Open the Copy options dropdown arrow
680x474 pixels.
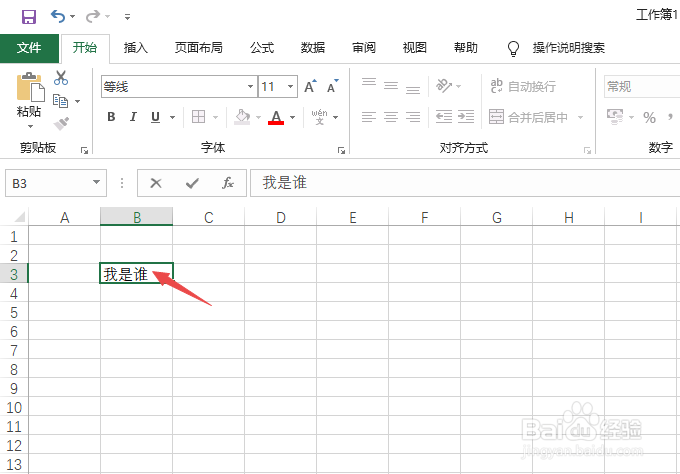[78, 101]
